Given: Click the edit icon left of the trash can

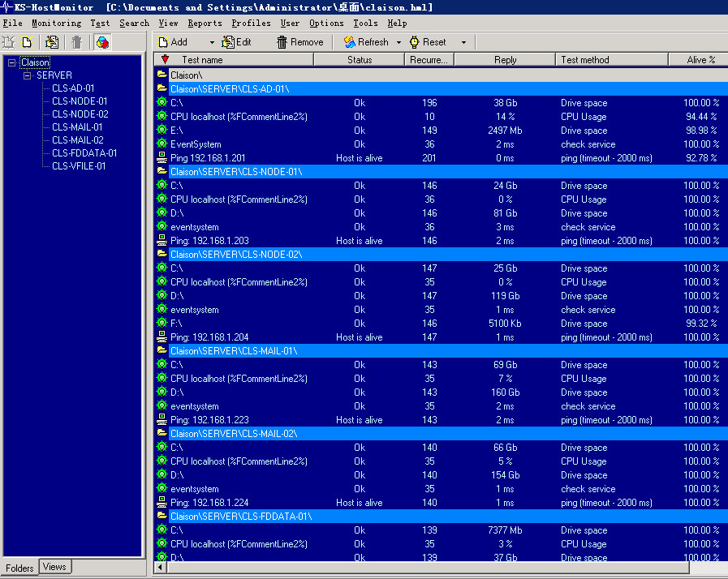Looking at the screenshot, I should [52, 42].
